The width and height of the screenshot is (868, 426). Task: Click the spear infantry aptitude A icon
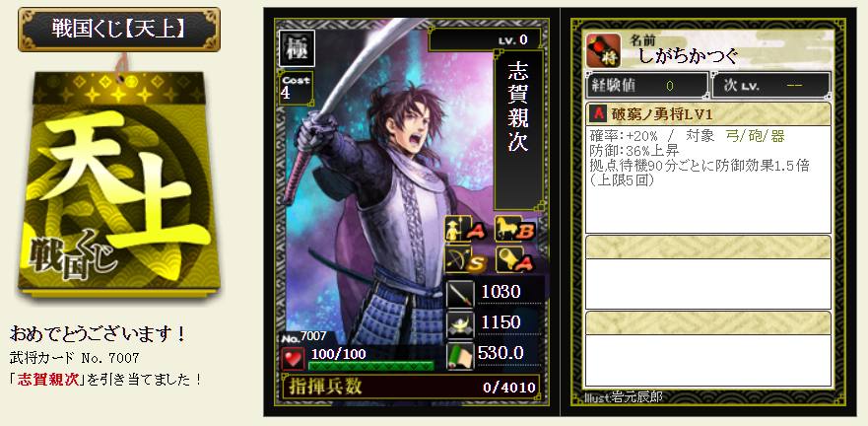pos(466,230)
